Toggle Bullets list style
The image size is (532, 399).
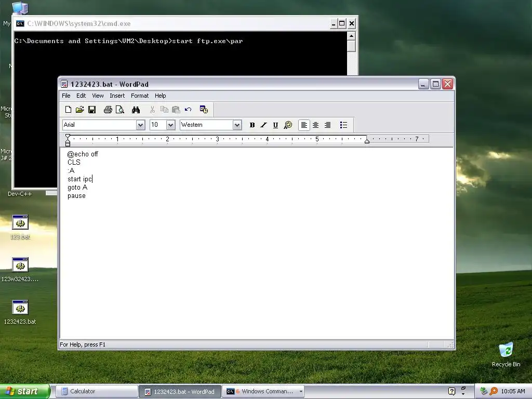pyautogui.click(x=343, y=125)
